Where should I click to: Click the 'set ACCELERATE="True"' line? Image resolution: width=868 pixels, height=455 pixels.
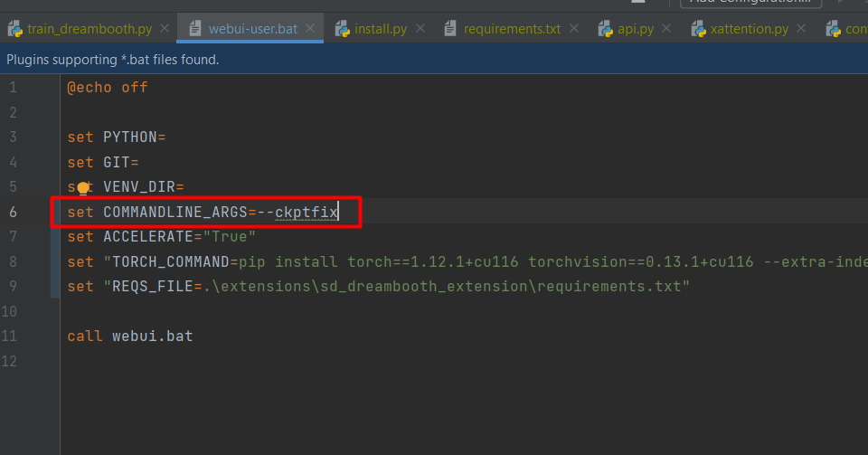(161, 236)
